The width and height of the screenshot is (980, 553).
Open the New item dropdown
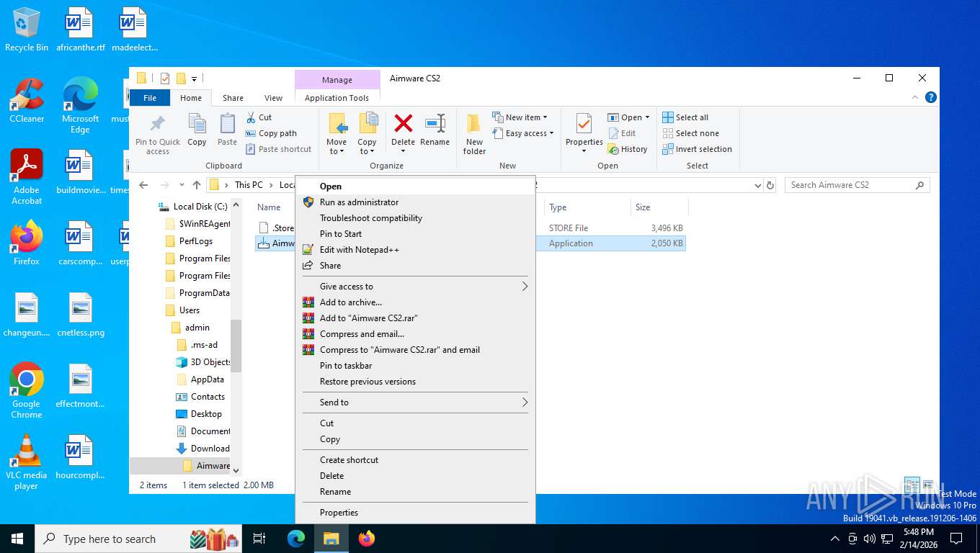[x=520, y=117]
